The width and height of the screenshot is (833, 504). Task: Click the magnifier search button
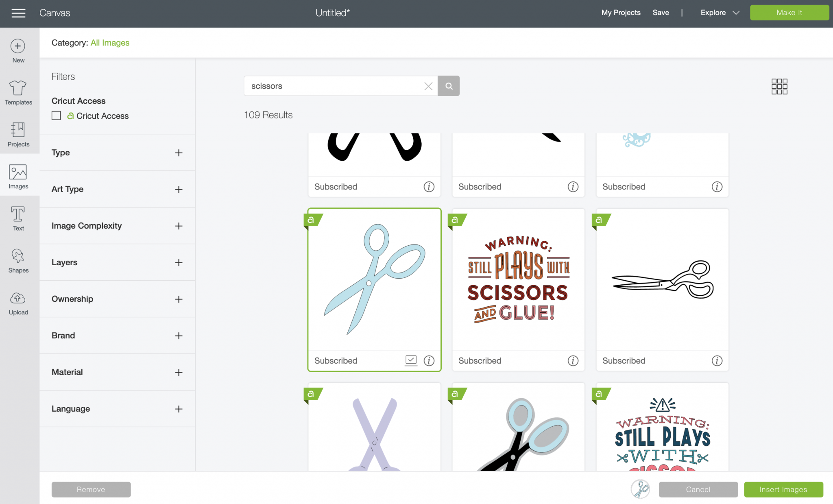tap(449, 86)
